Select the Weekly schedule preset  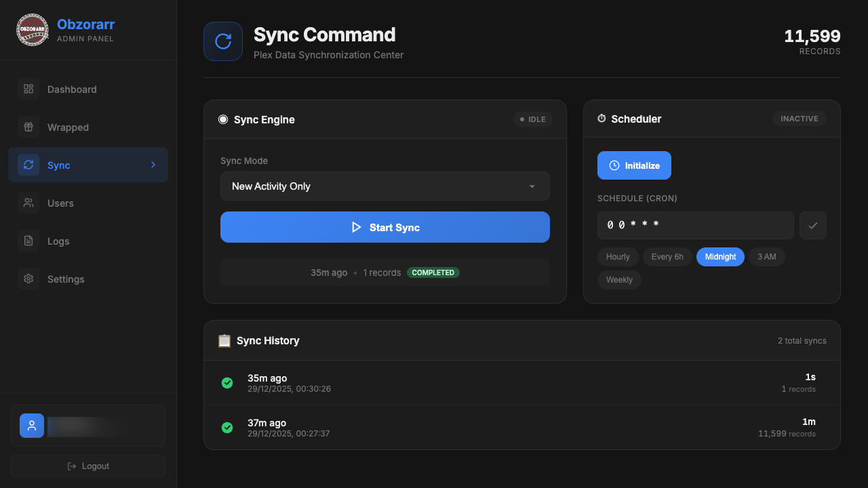click(619, 280)
